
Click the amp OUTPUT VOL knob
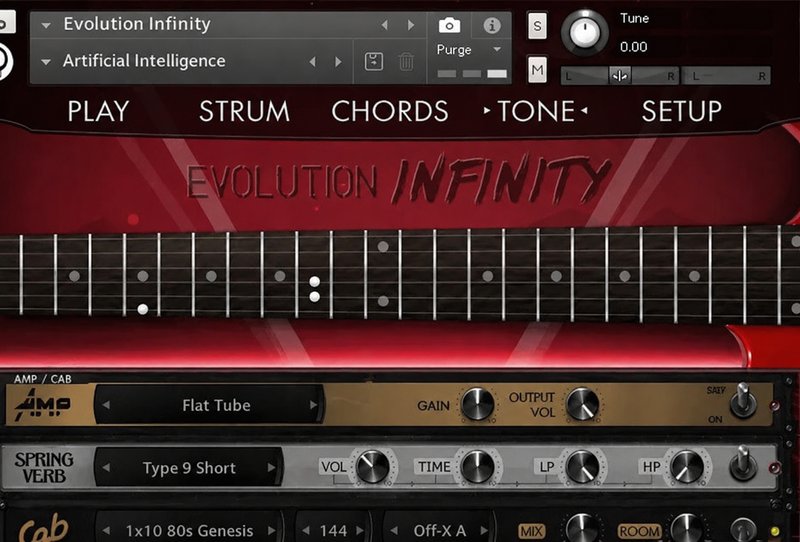pos(583,404)
